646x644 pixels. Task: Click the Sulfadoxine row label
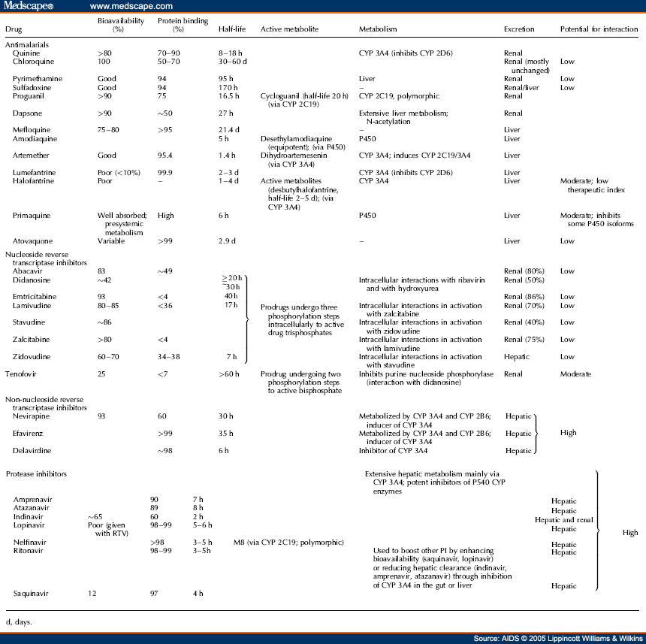coord(32,88)
